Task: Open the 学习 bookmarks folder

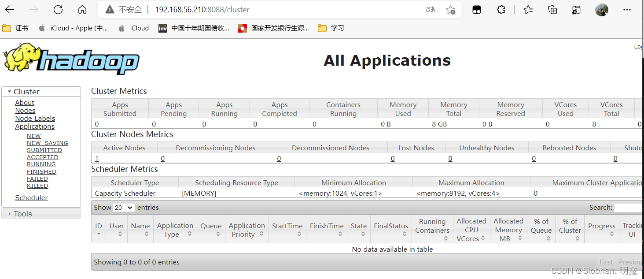Action: [x=331, y=28]
